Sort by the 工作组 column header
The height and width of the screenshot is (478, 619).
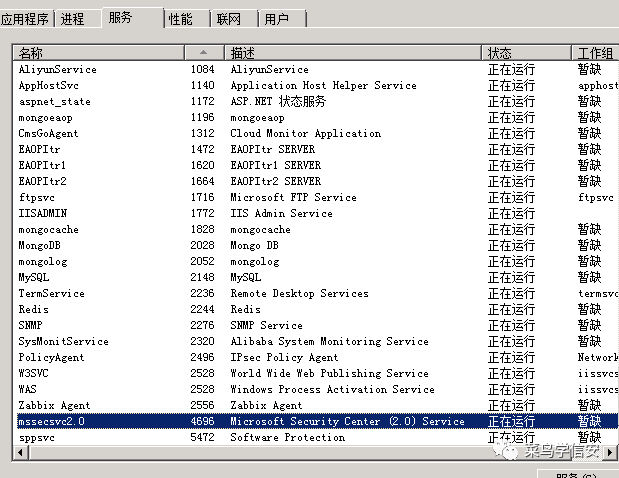(595, 52)
